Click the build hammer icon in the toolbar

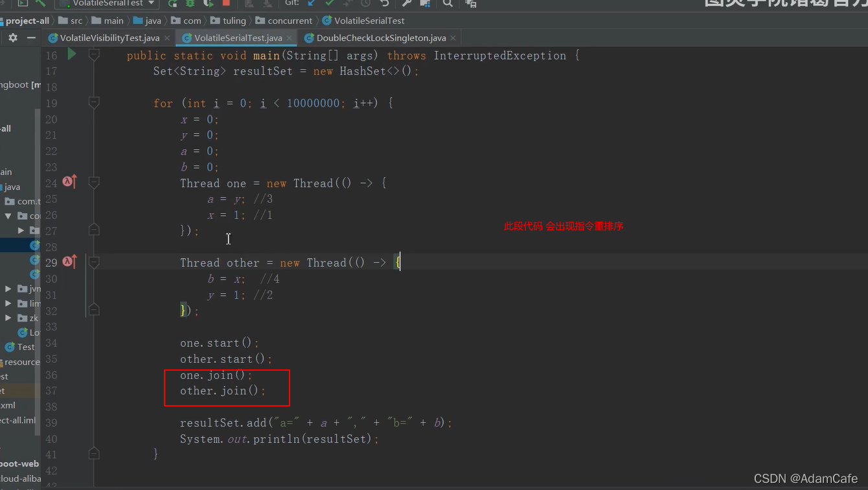tap(41, 3)
